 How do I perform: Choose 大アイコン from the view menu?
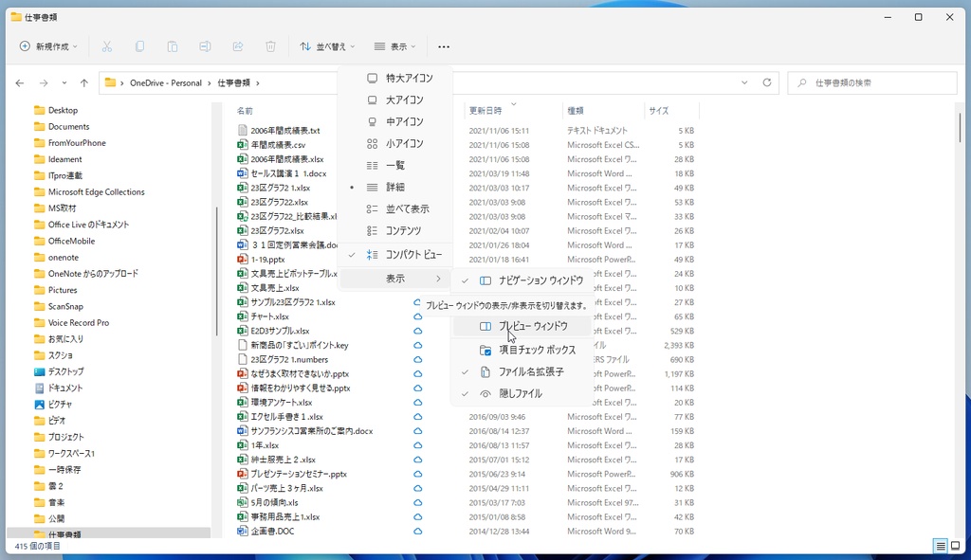tap(396, 99)
